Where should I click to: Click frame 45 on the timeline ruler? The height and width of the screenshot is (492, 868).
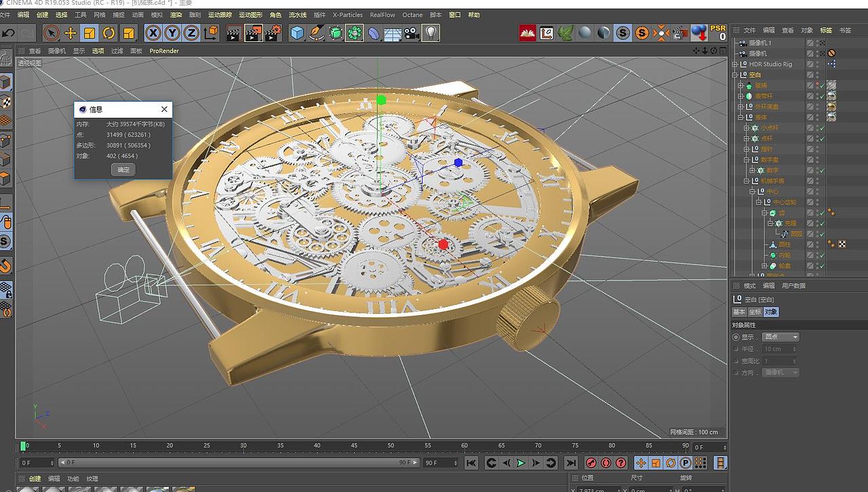354,445
